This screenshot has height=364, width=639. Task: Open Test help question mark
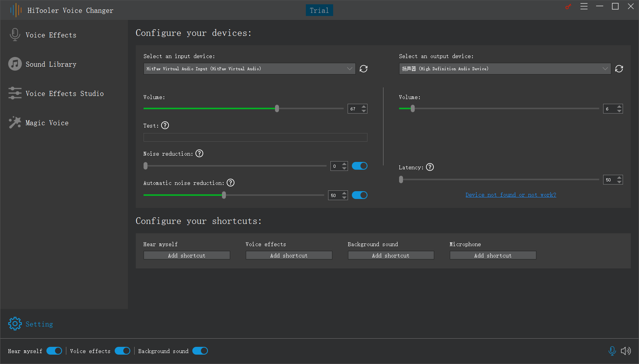[x=165, y=125]
